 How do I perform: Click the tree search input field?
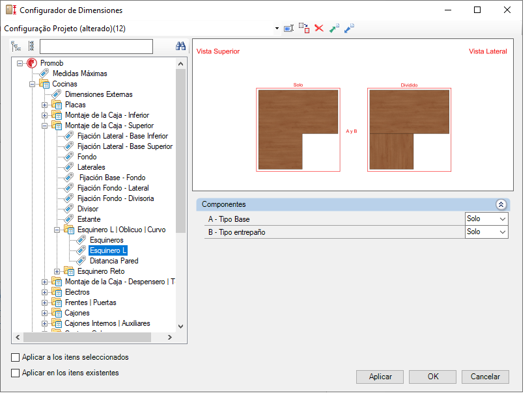click(96, 46)
